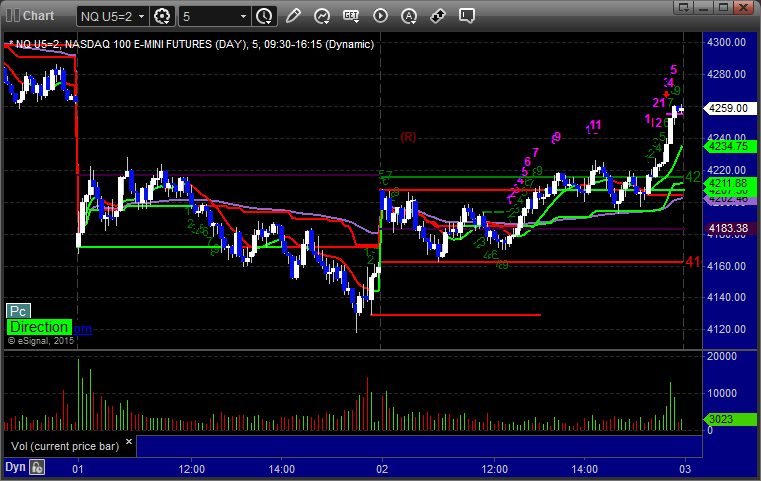Follow the blue 'om' link
761x481 pixels.
click(x=82, y=329)
